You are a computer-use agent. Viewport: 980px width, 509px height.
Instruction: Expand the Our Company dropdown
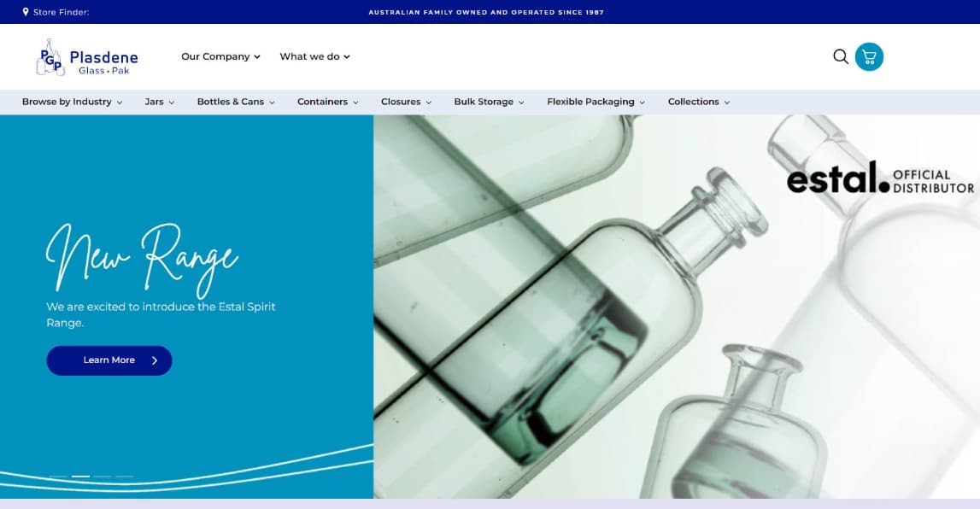pyautogui.click(x=220, y=56)
